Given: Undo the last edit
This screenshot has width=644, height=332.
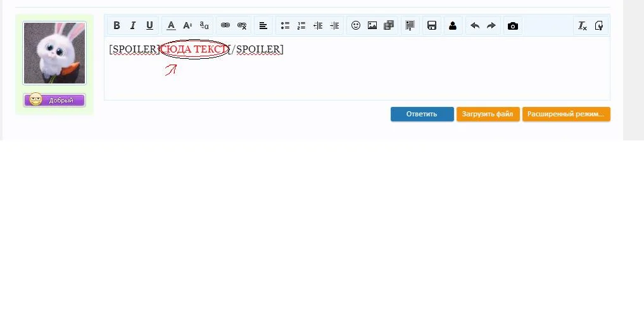Looking at the screenshot, I should tap(475, 25).
